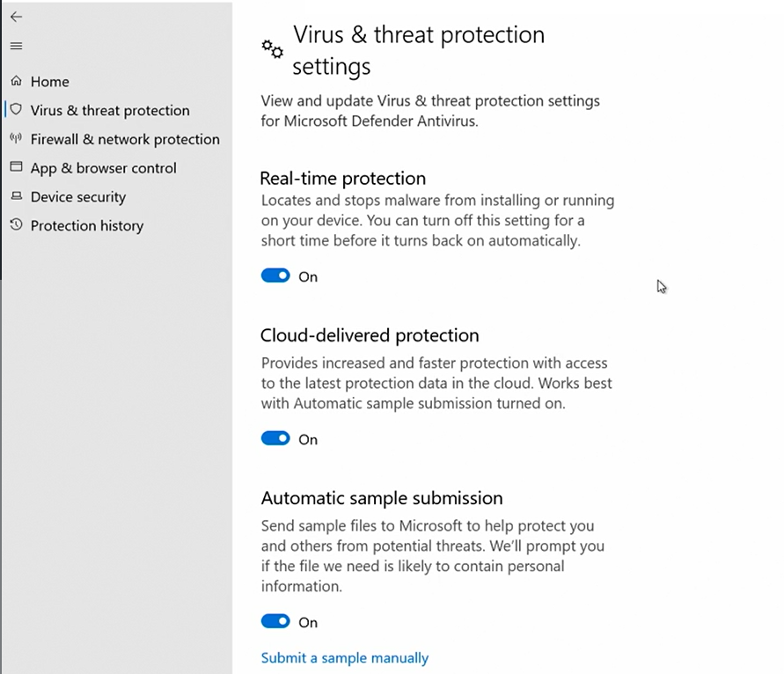Click the Protection history clock icon
The image size is (784, 674).
coord(16,225)
